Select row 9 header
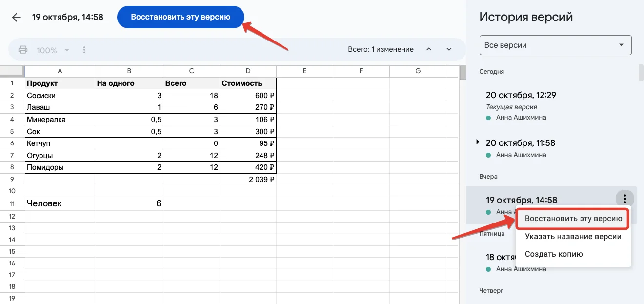The image size is (644, 304). click(x=12, y=179)
